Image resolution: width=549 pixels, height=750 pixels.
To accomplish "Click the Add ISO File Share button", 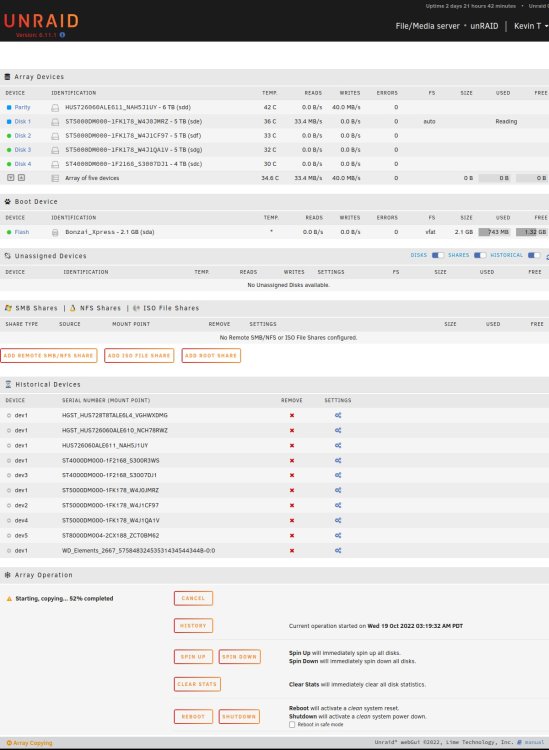I will pyautogui.click(x=139, y=355).
